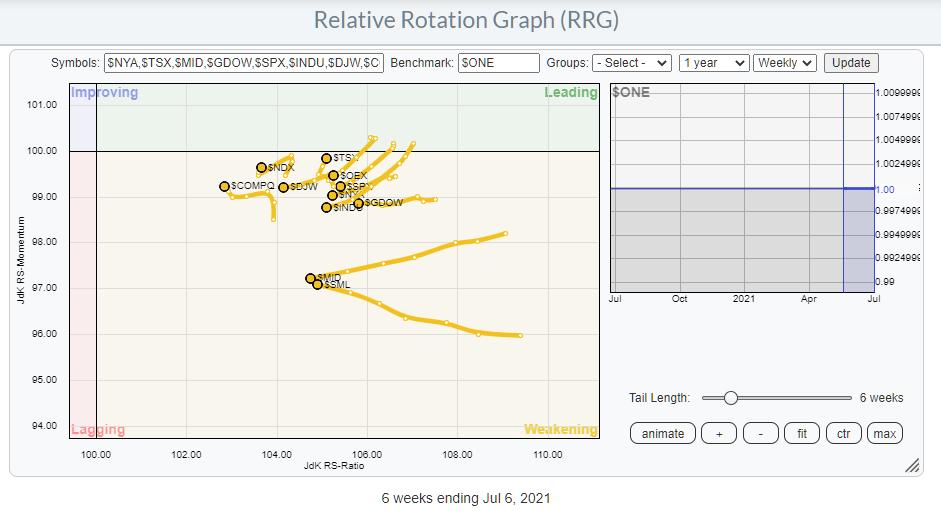Click the $MID data point marker
Image resolution: width=941 pixels, height=511 pixels.
coord(310,278)
